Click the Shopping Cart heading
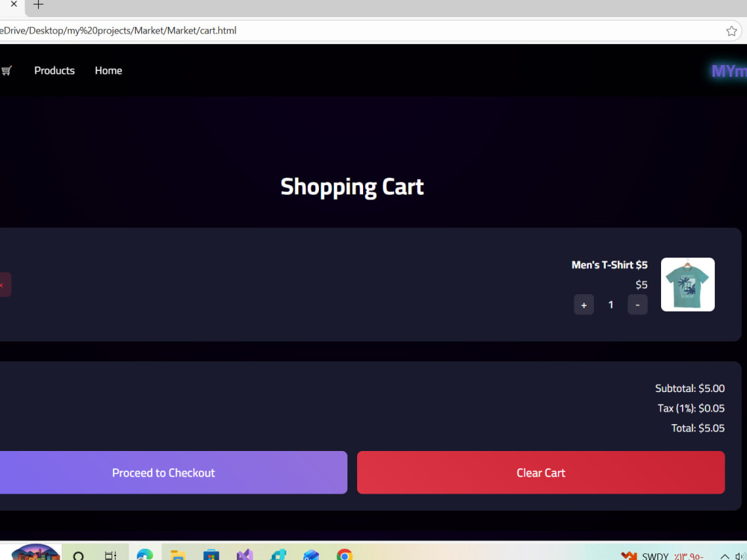This screenshot has height=560, width=747. pos(352,187)
